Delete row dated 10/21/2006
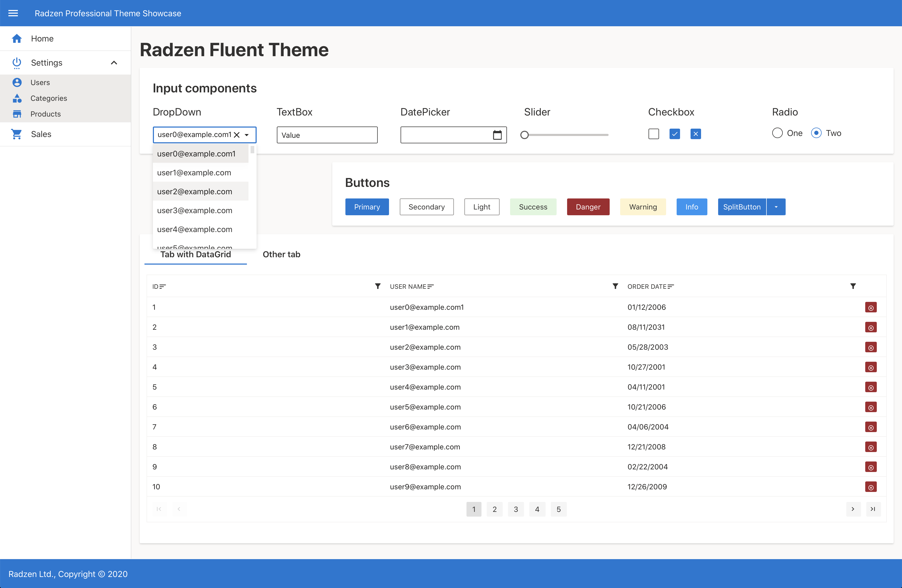902x588 pixels. point(870,407)
